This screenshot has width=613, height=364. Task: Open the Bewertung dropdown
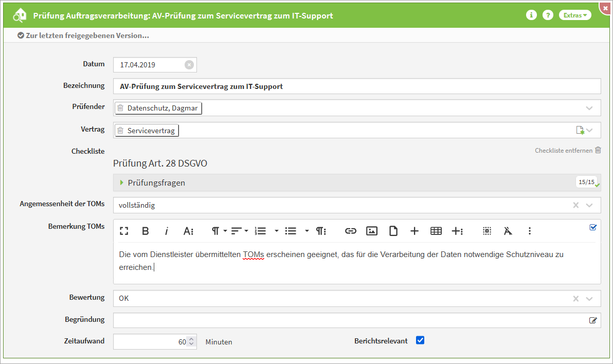pyautogui.click(x=589, y=298)
